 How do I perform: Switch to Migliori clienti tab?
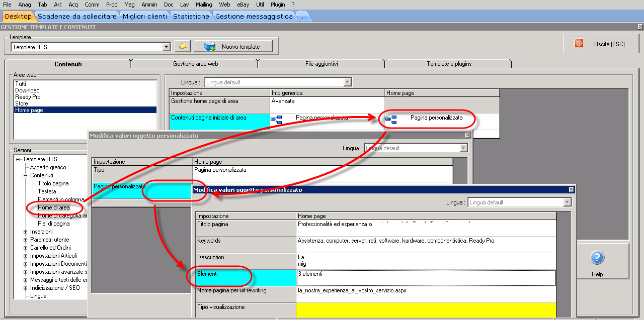145,16
